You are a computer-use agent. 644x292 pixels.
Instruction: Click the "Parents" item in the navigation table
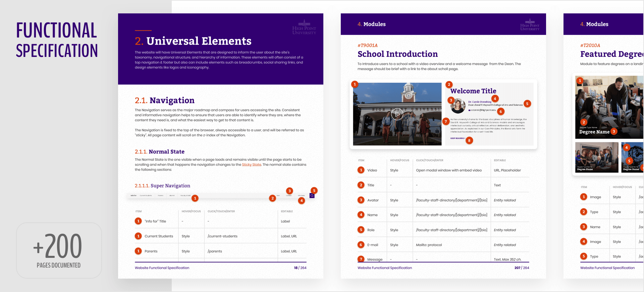point(151,251)
